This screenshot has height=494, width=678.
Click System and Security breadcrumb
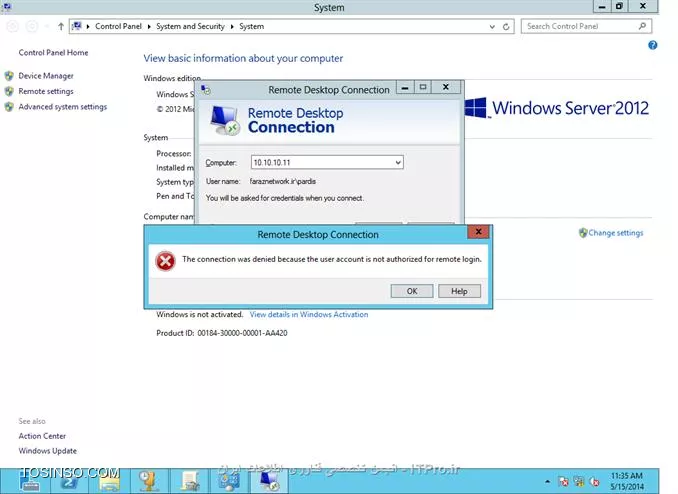[190, 26]
